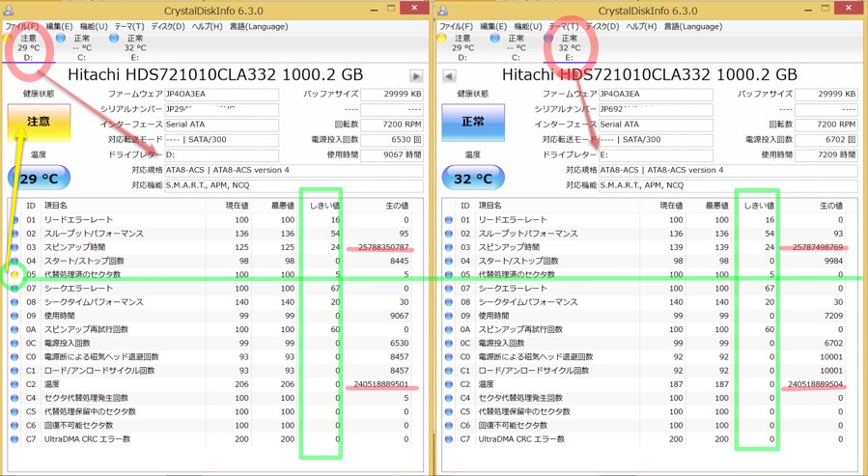Click blue 正常 health status button
This screenshot has height=476, width=868.
pyautogui.click(x=473, y=122)
